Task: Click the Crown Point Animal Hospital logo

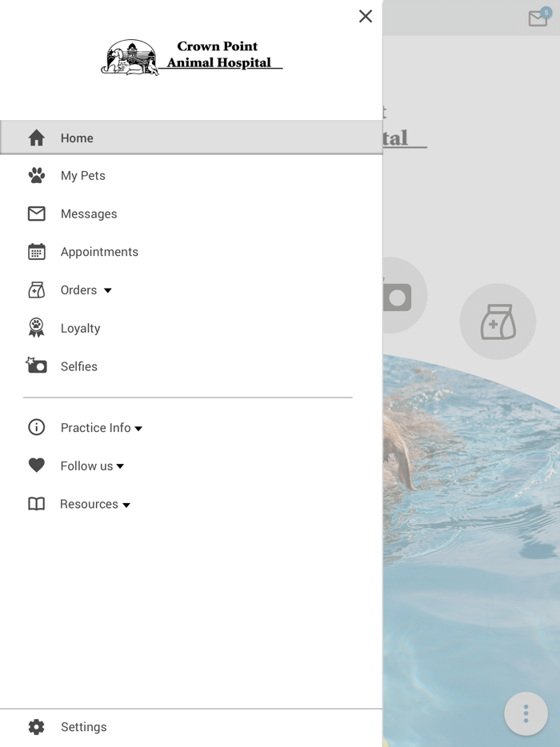Action: pos(192,58)
